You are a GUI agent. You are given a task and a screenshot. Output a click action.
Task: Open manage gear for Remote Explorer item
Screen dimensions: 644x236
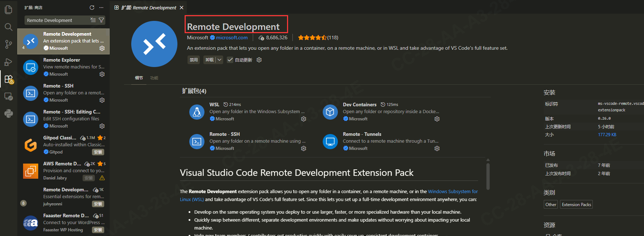(102, 74)
